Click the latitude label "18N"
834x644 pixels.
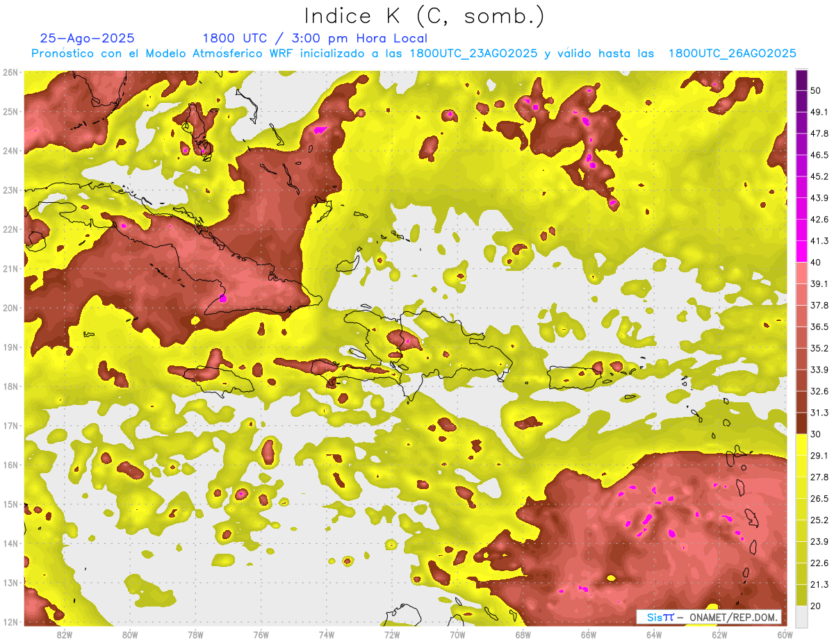click(x=10, y=386)
